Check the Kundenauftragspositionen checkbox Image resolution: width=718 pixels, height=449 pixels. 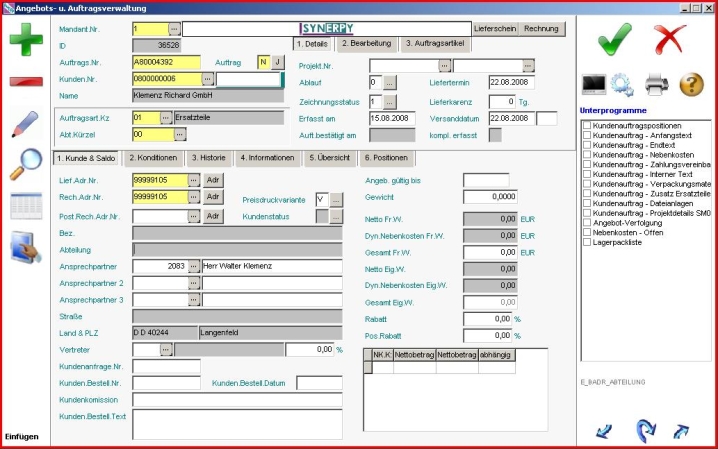point(586,125)
